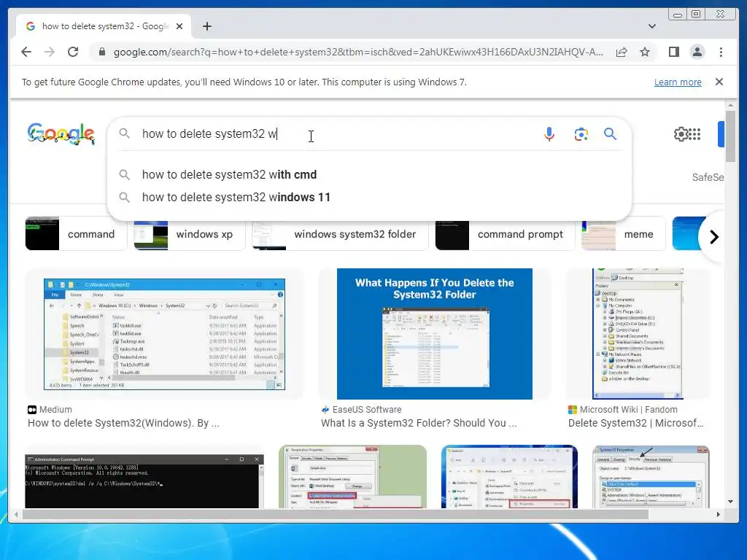
Task: Click the horizontal scrollbar right arrow
Action: [x=719, y=514]
